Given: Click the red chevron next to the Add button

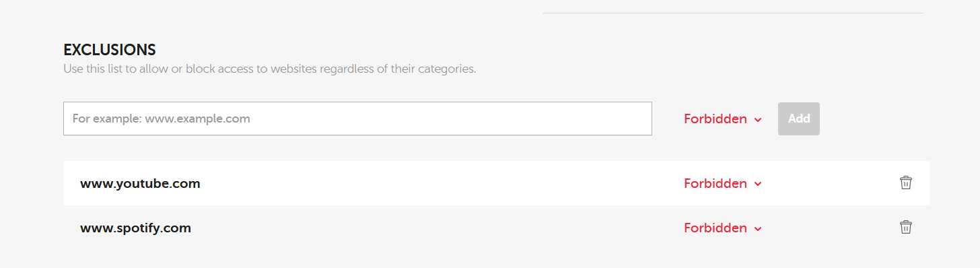Looking at the screenshot, I should tap(758, 119).
